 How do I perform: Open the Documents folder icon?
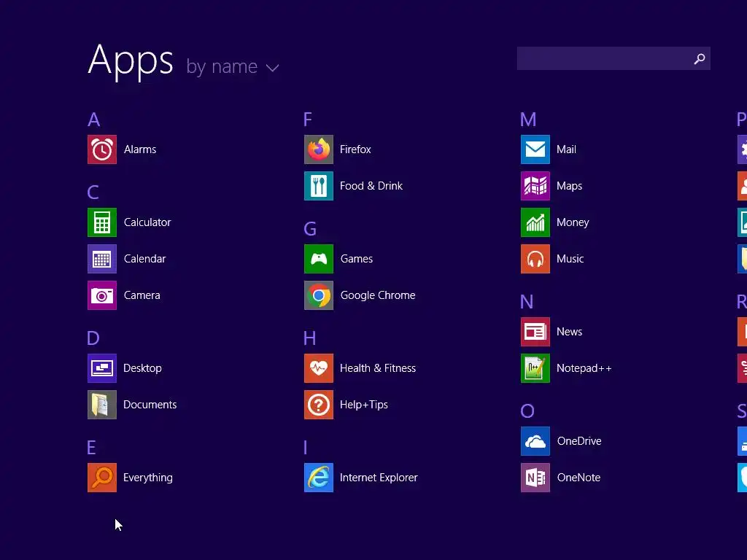(x=102, y=405)
